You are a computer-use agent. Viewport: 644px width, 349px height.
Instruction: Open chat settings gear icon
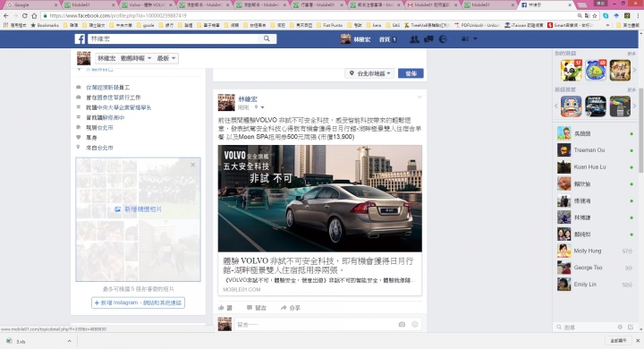pyautogui.click(x=620, y=328)
